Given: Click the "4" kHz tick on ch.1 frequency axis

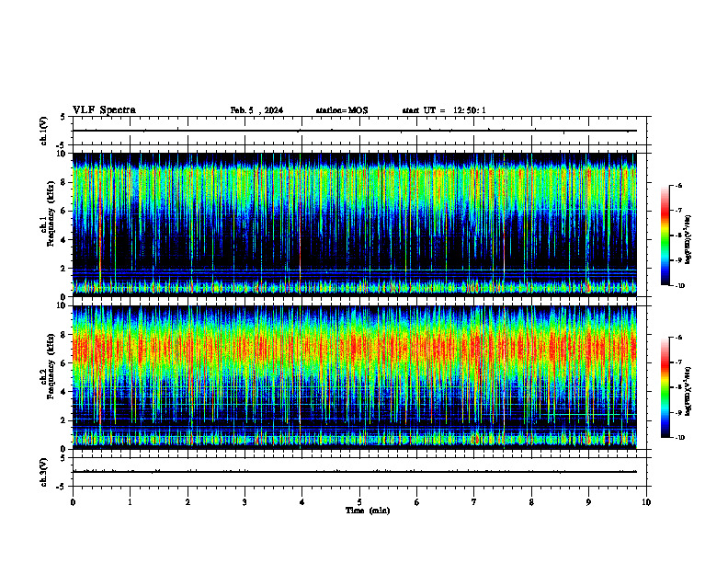Looking at the screenshot, I should click(65, 240).
